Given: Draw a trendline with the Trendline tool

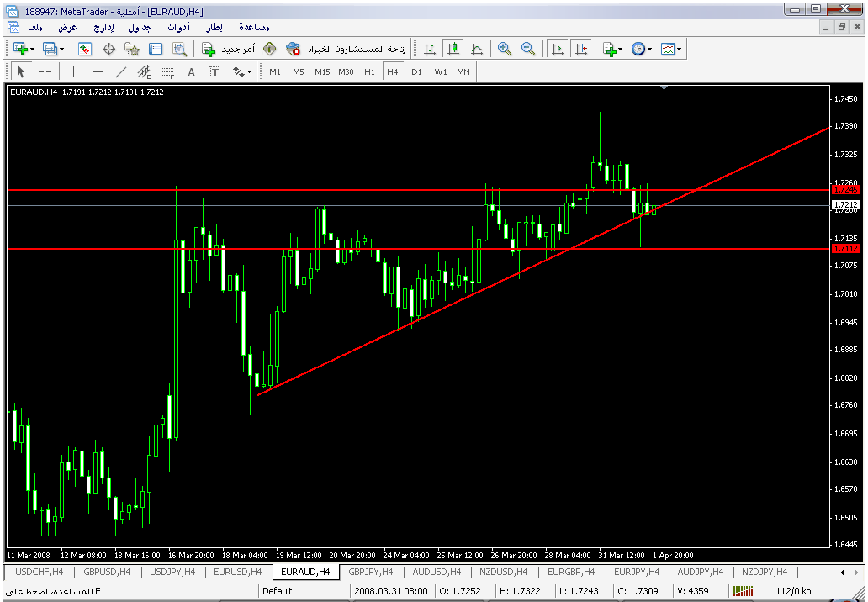Looking at the screenshot, I should pos(121,72).
